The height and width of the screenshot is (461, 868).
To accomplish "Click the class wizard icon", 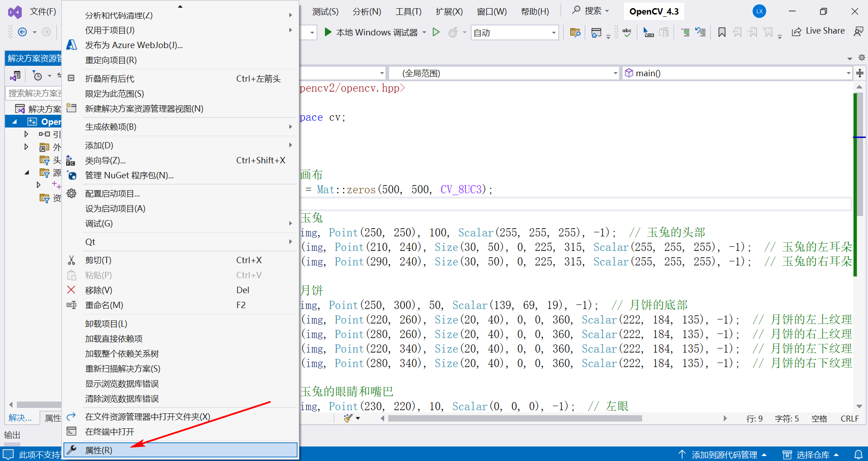I will coord(71,160).
